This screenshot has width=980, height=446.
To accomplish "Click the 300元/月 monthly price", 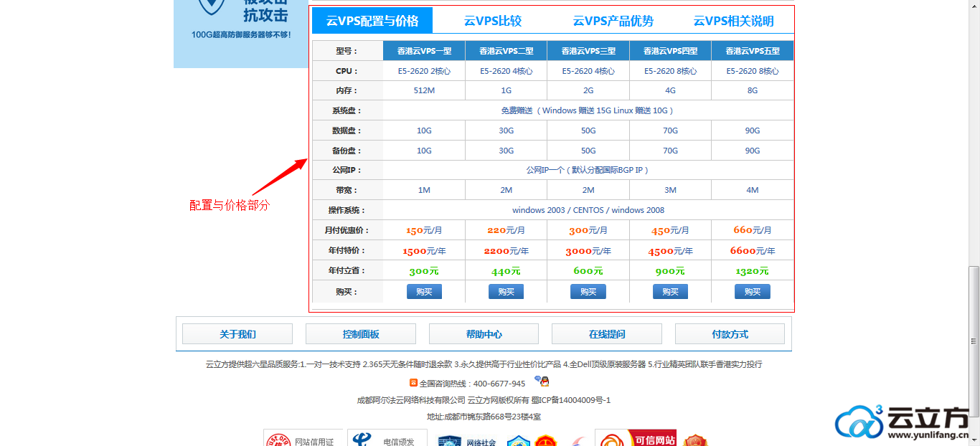I will (588, 230).
